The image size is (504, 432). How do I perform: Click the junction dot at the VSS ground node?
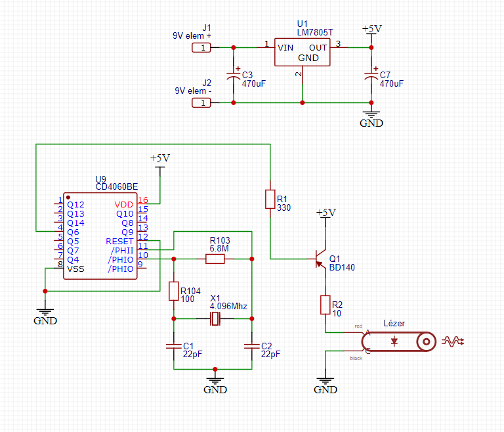click(45, 291)
